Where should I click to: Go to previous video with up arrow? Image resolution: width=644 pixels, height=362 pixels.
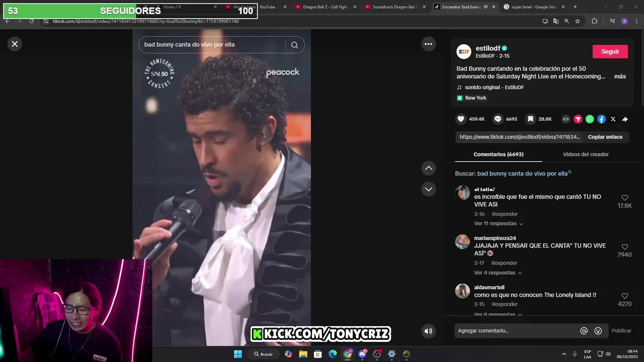pos(429,168)
